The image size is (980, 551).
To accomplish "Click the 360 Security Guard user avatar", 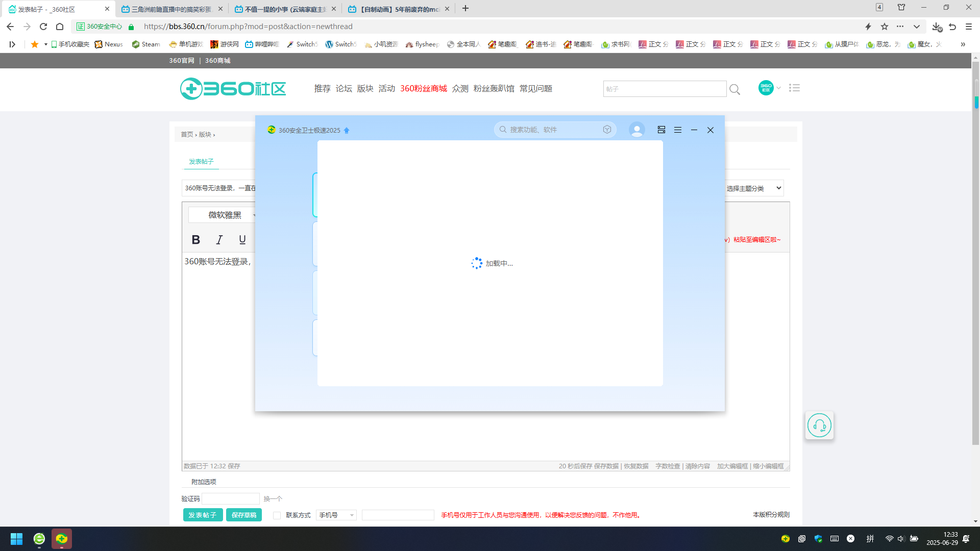I will pyautogui.click(x=636, y=130).
